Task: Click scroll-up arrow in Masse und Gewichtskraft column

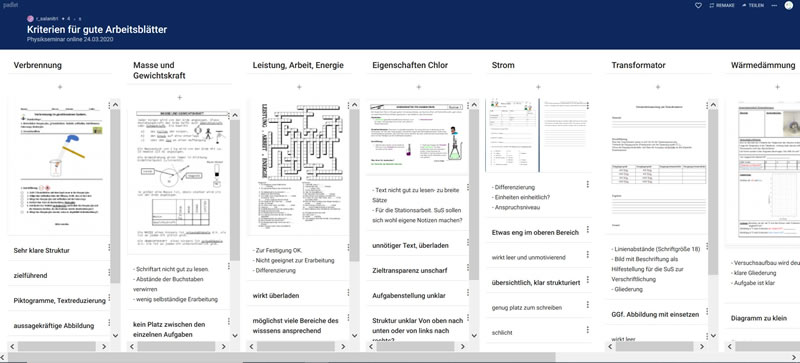Action: 235,115
